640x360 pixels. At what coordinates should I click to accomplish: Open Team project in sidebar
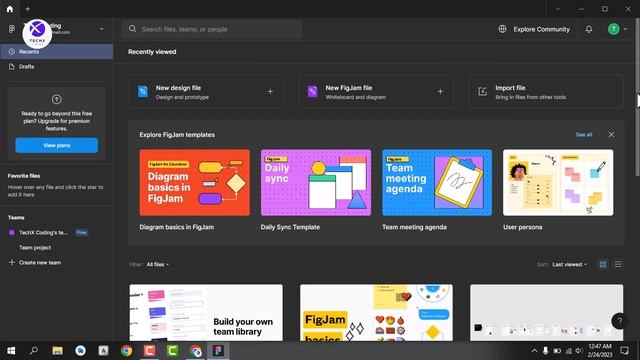(x=35, y=248)
